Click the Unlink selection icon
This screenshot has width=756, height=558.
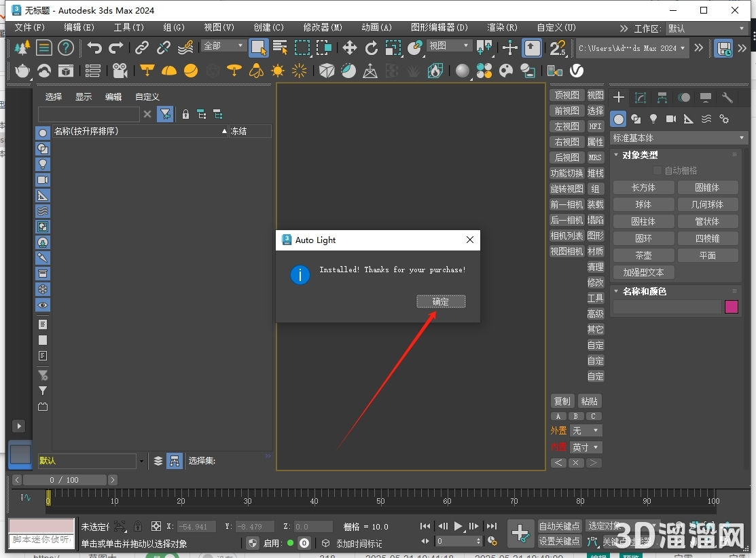[x=164, y=48]
